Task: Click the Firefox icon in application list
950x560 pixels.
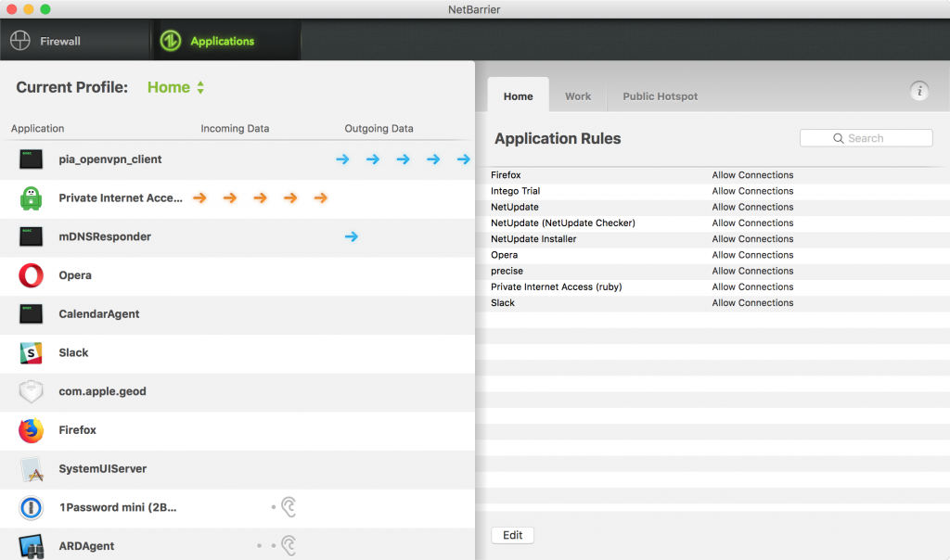Action: (x=31, y=430)
